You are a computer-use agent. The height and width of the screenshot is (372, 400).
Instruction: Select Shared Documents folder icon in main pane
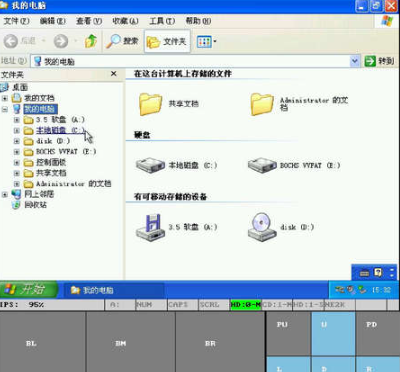point(150,104)
